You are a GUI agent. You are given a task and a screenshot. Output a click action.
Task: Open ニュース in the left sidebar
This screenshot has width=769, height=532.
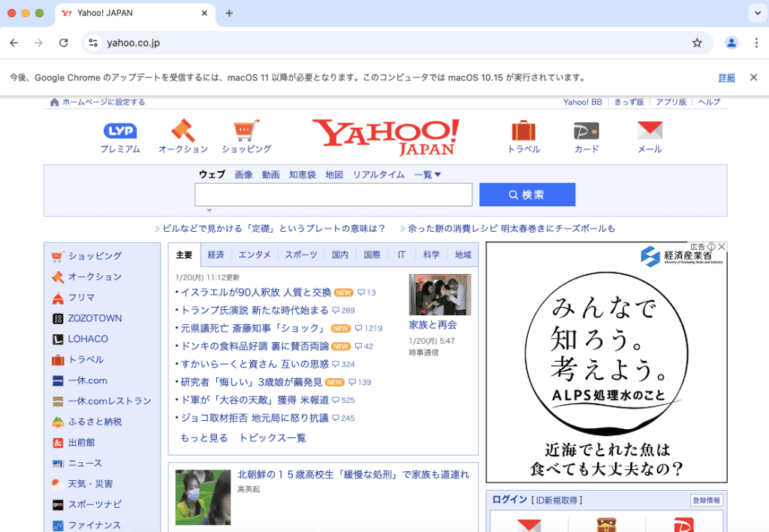(x=85, y=464)
